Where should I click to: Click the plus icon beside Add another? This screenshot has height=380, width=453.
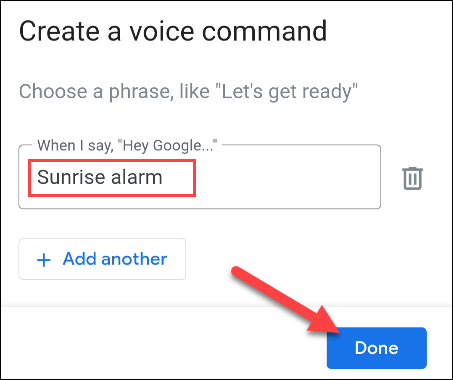coord(44,260)
